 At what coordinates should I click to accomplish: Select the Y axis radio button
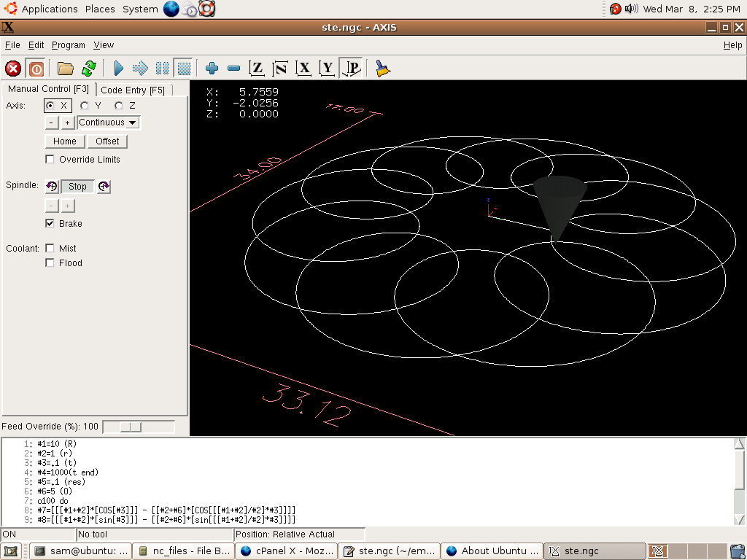point(85,105)
